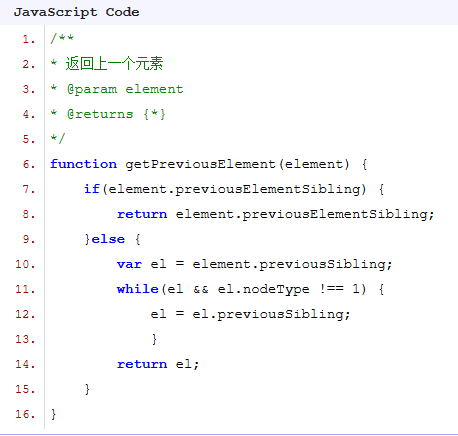The height and width of the screenshot is (436, 458).
Task: Click the final closing brace on line 16
Action: 54,414
